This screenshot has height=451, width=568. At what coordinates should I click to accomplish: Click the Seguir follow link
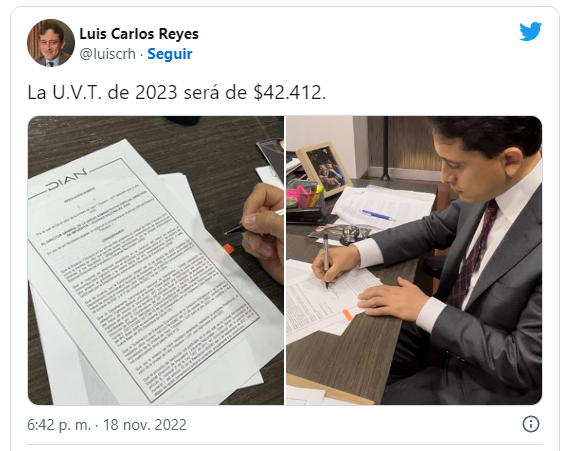coord(170,54)
